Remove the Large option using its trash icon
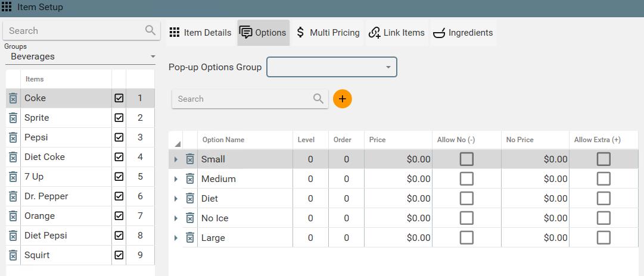 pyautogui.click(x=190, y=238)
